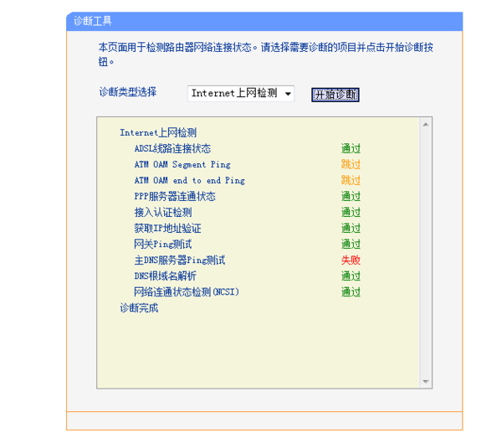This screenshot has height=448, width=502.
Task: Click the 诊断工具 panel title
Action: point(93,21)
